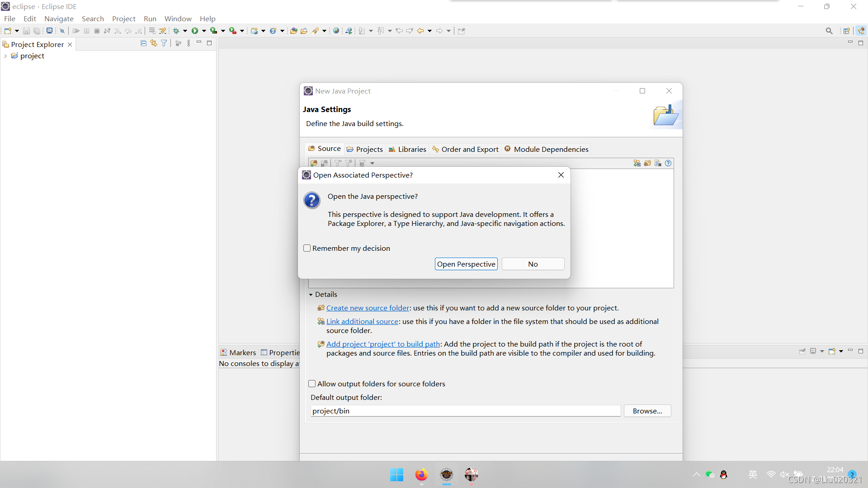Click Create new source folder link
Viewport: 868px width, 488px height.
368,308
